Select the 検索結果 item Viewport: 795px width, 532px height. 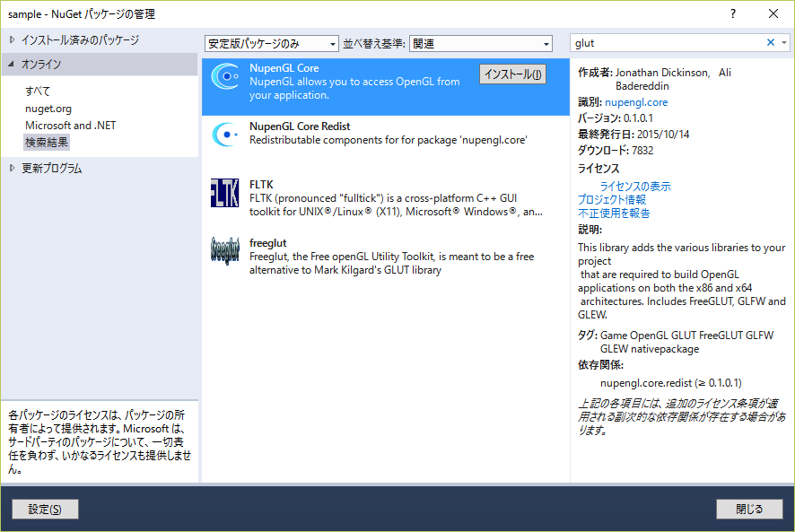click(47, 143)
